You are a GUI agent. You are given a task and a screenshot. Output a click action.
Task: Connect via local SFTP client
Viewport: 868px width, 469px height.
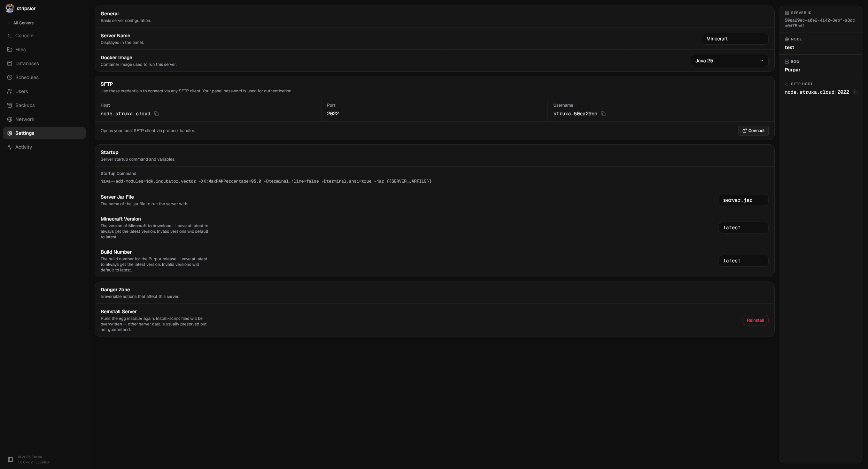(x=753, y=131)
